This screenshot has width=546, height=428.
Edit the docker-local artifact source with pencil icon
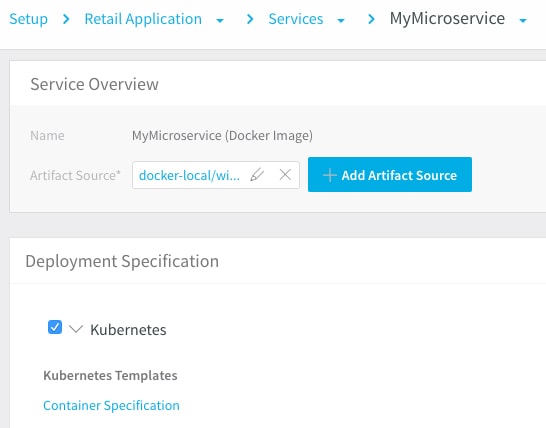click(257, 175)
